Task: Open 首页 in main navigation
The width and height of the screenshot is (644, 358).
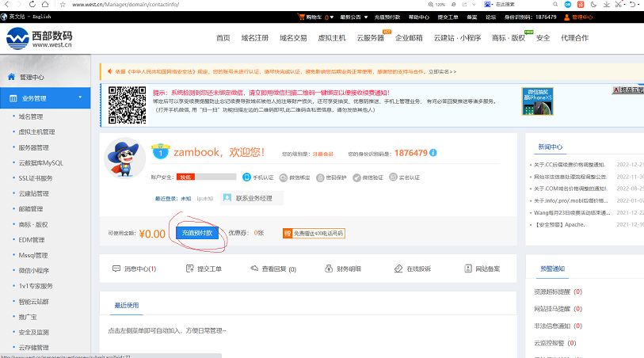Action: 223,38
